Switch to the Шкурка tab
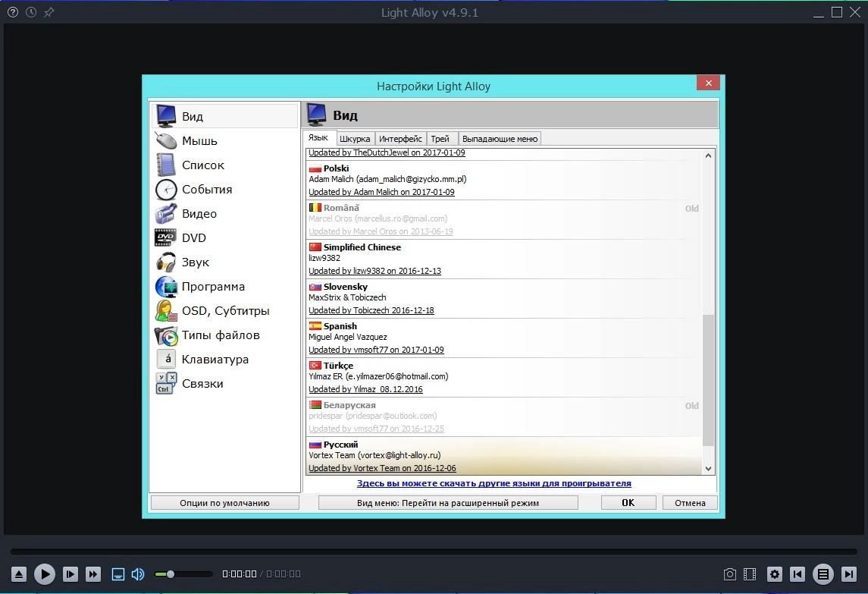The height and width of the screenshot is (594, 868). (x=355, y=139)
